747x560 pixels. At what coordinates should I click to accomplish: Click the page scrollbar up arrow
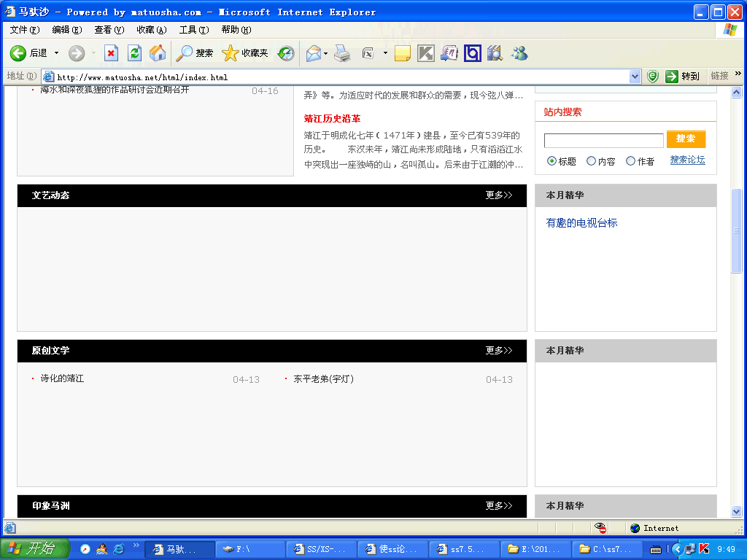click(737, 93)
